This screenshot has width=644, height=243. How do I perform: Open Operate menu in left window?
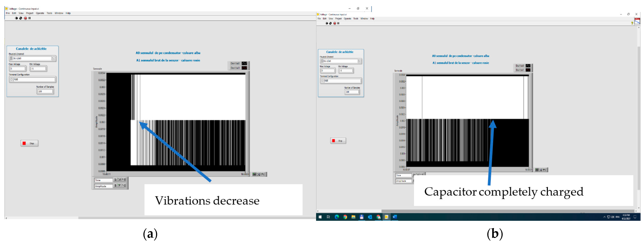[x=40, y=13]
